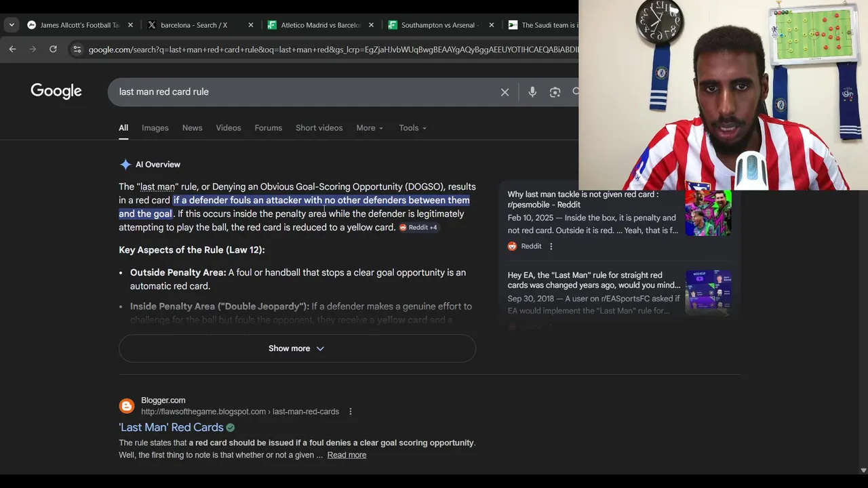Go back using browser back arrow
Image resolution: width=868 pixels, height=488 pixels.
click(x=12, y=49)
